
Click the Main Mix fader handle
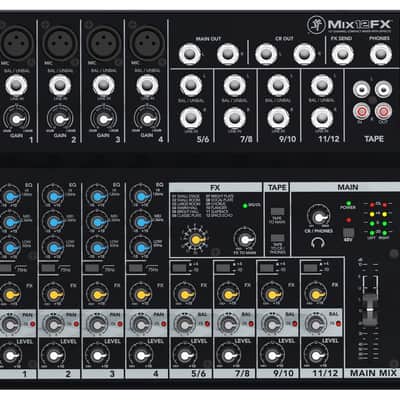click(x=369, y=309)
